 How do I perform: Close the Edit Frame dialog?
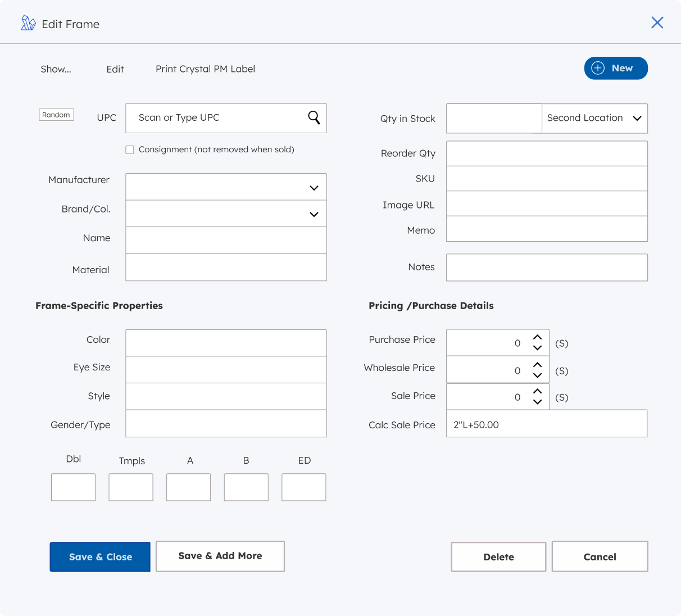tap(657, 22)
